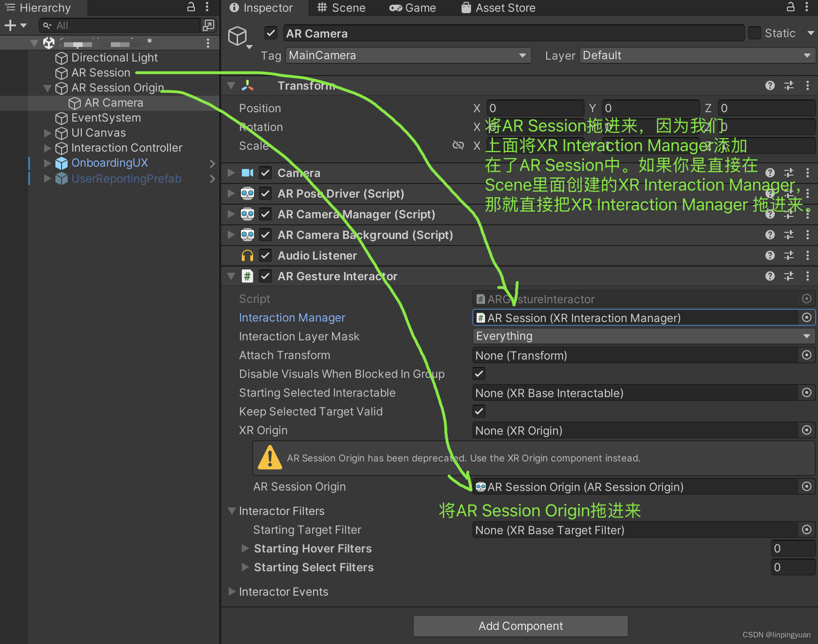The width and height of the screenshot is (818, 644).
Task: Lock the Inspector panel
Action: pyautogui.click(x=790, y=7)
